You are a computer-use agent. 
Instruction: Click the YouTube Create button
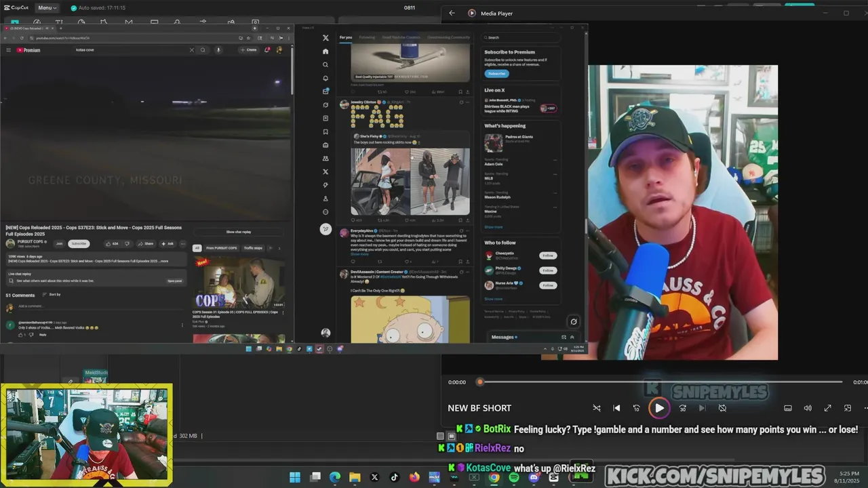[248, 49]
